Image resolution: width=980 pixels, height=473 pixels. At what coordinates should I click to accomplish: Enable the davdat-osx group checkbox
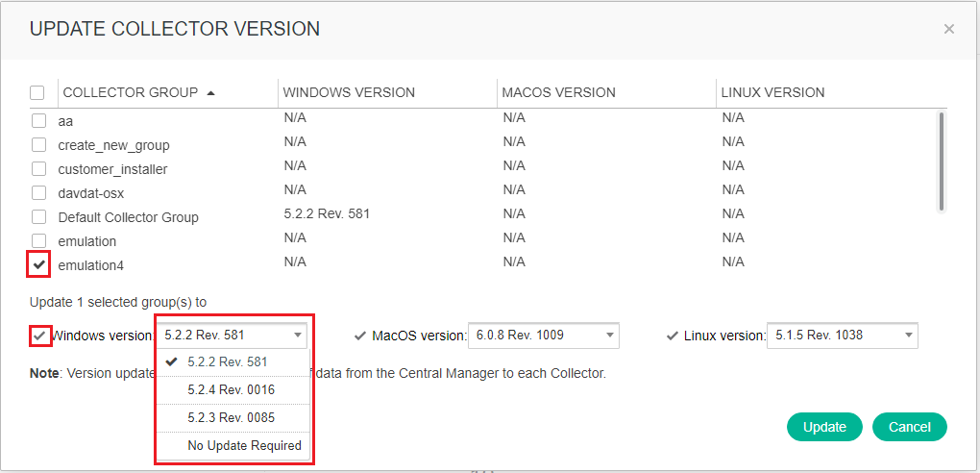[x=38, y=193]
